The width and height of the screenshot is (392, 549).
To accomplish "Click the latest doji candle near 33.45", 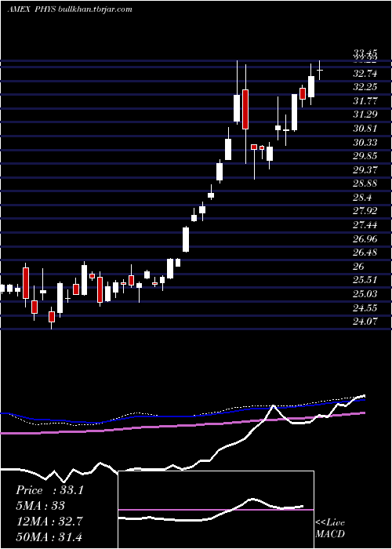I will coord(320,70).
